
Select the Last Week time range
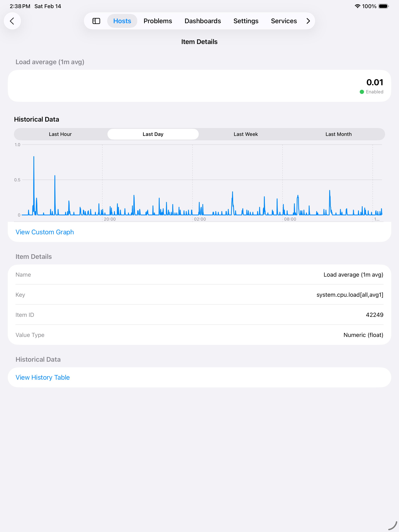click(x=246, y=134)
